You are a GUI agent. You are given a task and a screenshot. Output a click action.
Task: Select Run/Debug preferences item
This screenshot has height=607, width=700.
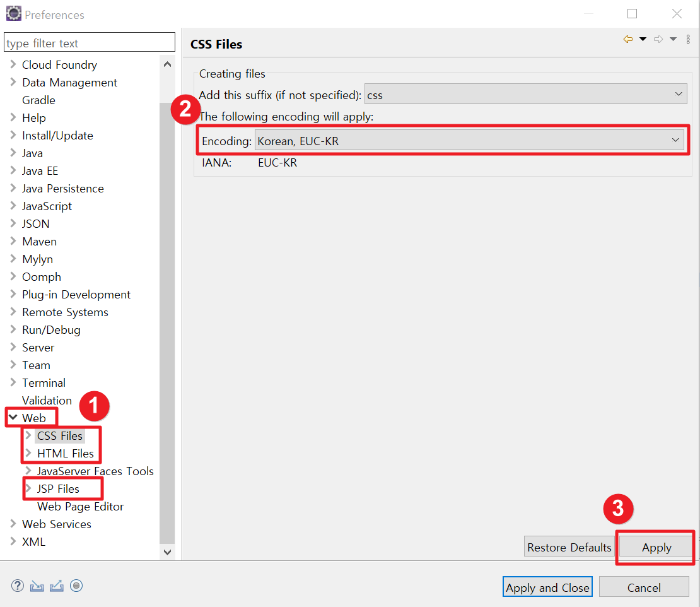pyautogui.click(x=51, y=329)
